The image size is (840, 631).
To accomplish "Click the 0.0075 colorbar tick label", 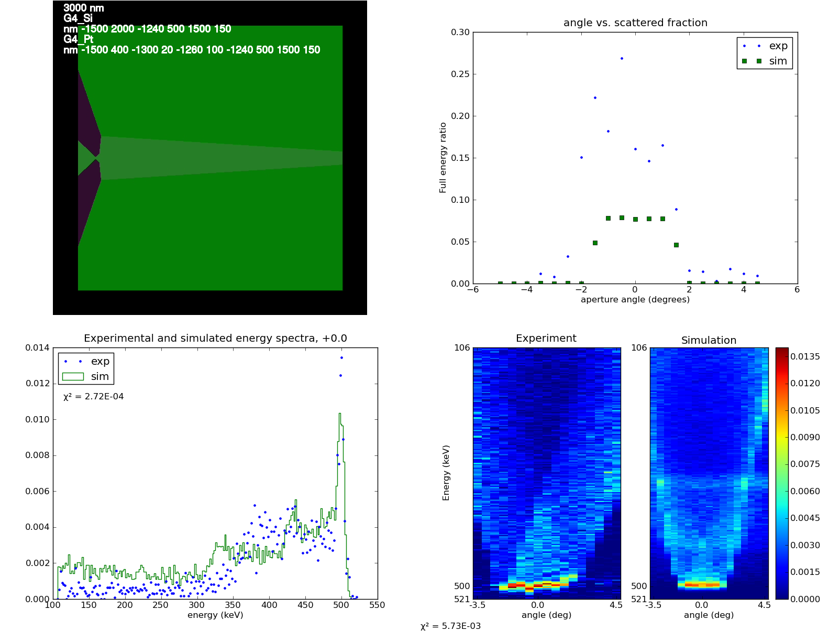I will [x=805, y=464].
